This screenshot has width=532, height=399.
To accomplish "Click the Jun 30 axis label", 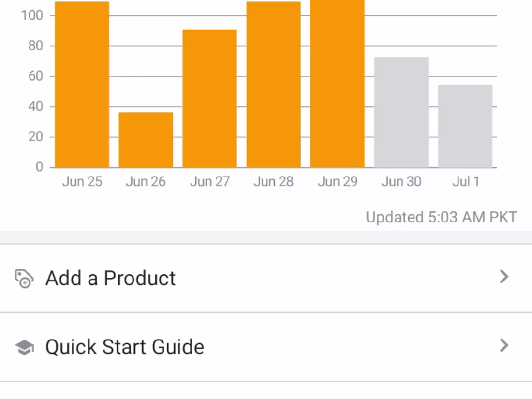I will point(401,181).
